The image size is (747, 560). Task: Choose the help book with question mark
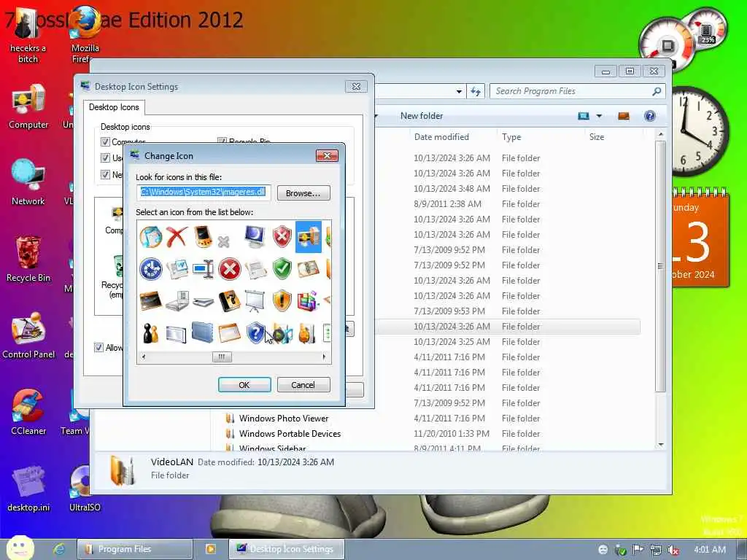pyautogui.click(x=230, y=301)
